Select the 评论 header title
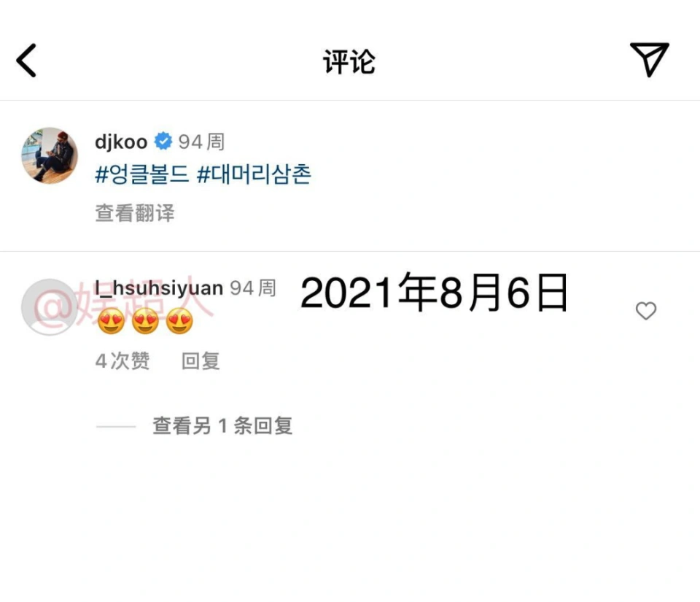Image resolution: width=700 pixels, height=602 pixels. (349, 61)
